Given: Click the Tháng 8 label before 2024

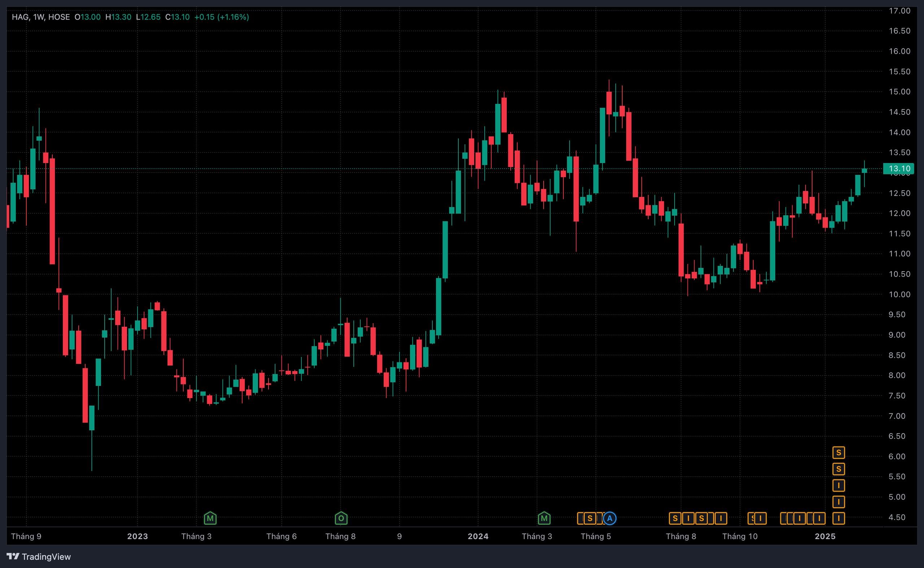Looking at the screenshot, I should click(341, 537).
